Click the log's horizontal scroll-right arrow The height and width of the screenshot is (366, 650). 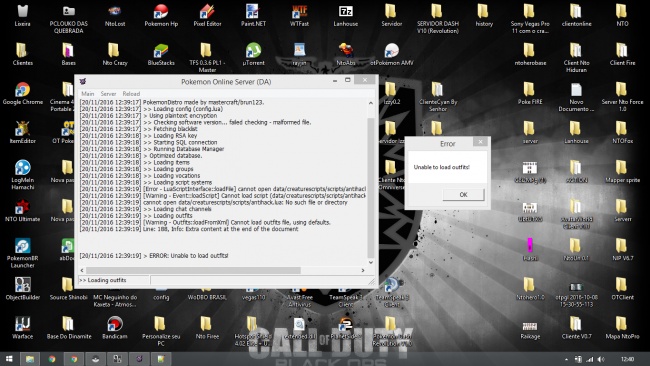coord(363,270)
